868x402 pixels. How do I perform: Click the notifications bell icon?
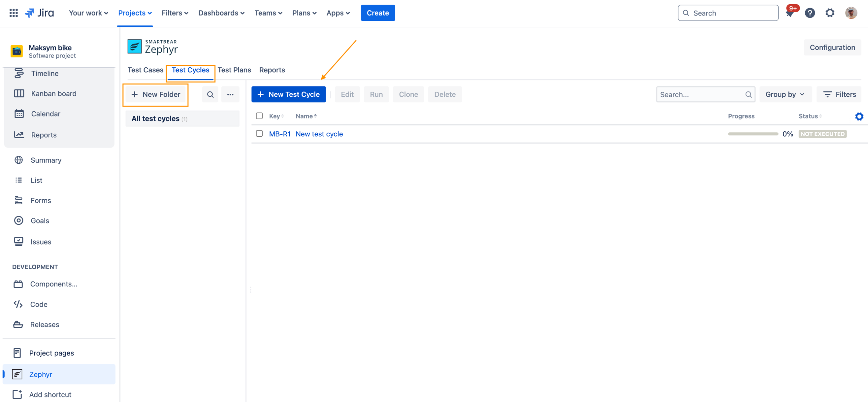pyautogui.click(x=789, y=13)
